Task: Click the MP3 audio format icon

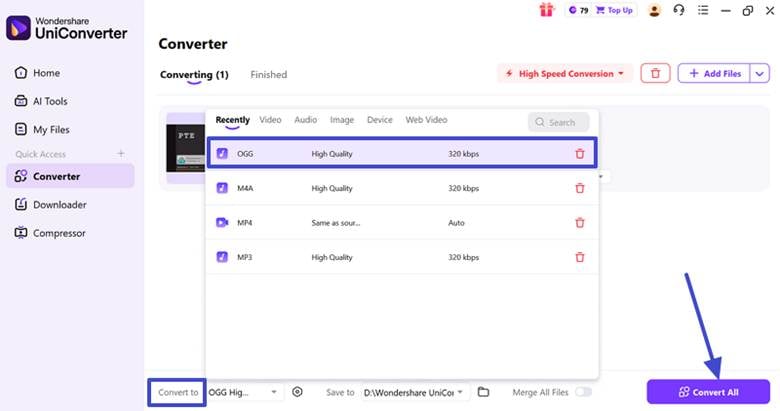Action: [x=222, y=257]
